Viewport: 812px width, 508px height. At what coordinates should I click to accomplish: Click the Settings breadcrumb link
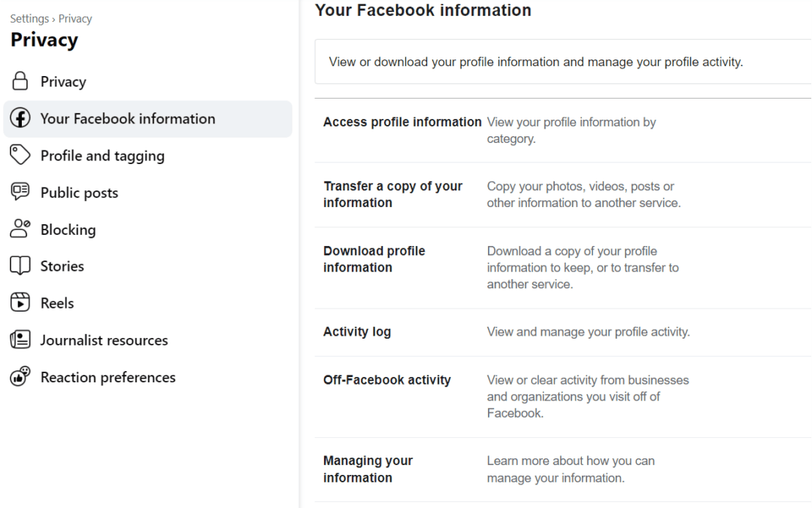tap(29, 19)
